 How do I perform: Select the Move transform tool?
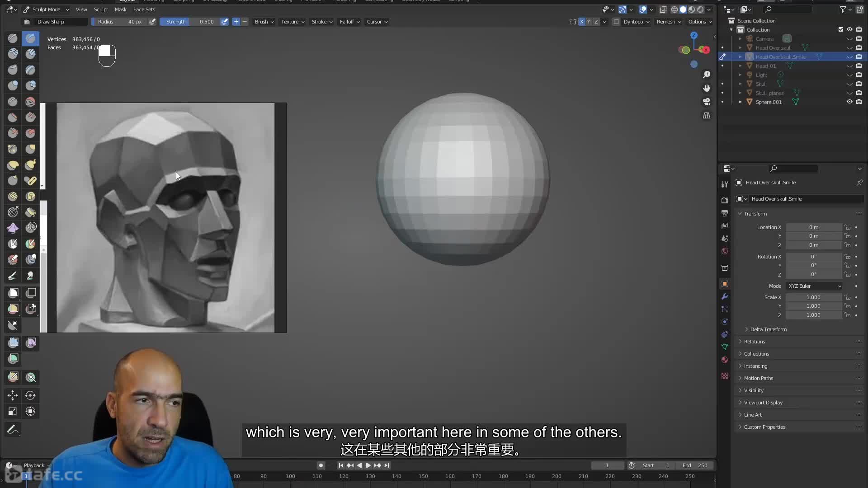coord(13,395)
